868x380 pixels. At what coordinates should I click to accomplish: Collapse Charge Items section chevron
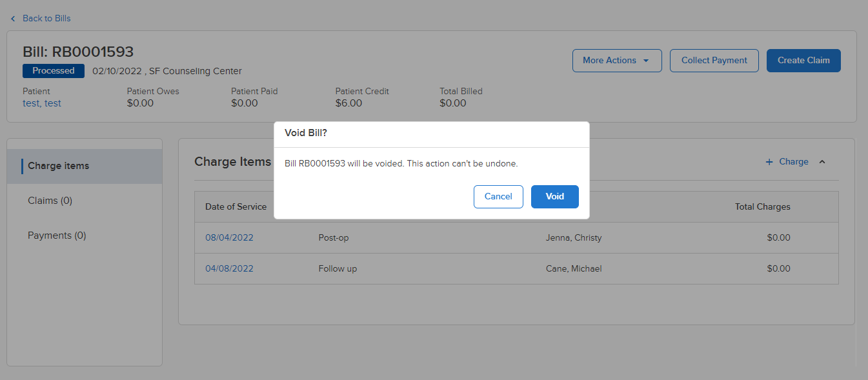(x=822, y=162)
